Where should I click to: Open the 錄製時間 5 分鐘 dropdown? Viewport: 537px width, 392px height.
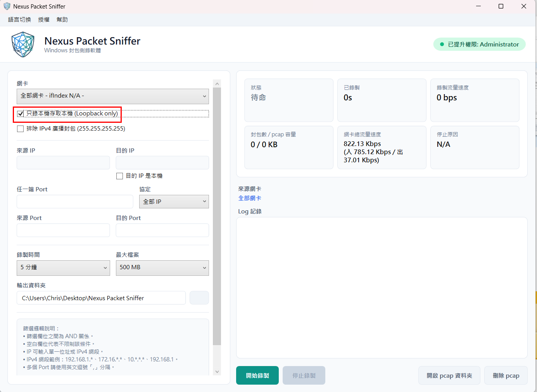[x=63, y=268]
